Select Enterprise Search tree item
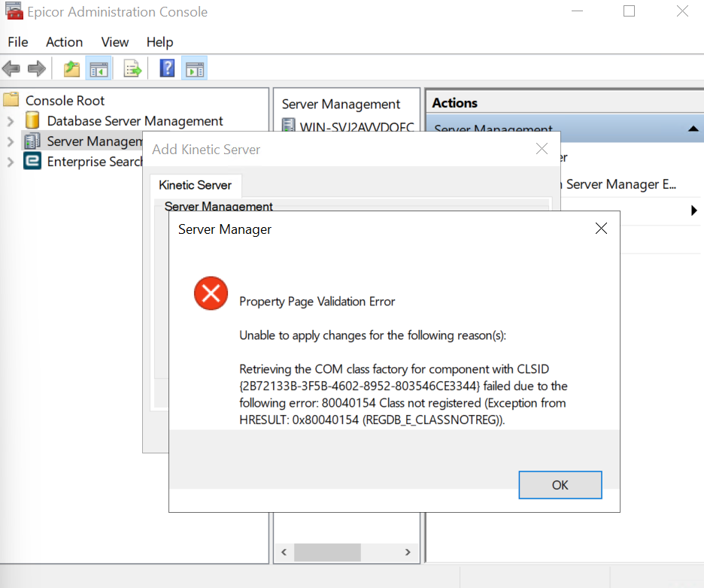704x588 pixels. [94, 162]
